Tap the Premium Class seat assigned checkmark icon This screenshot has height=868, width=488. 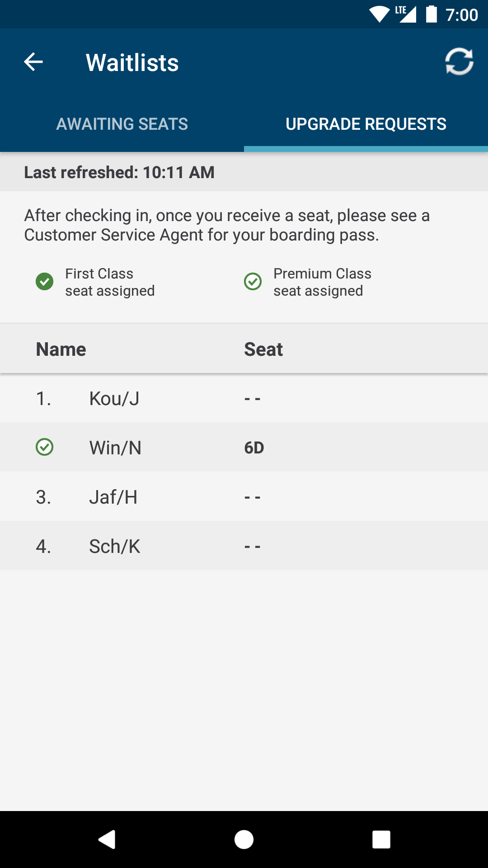tap(253, 282)
